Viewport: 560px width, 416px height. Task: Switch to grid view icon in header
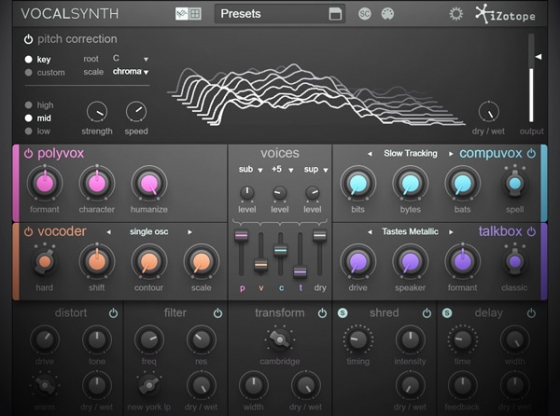(195, 14)
